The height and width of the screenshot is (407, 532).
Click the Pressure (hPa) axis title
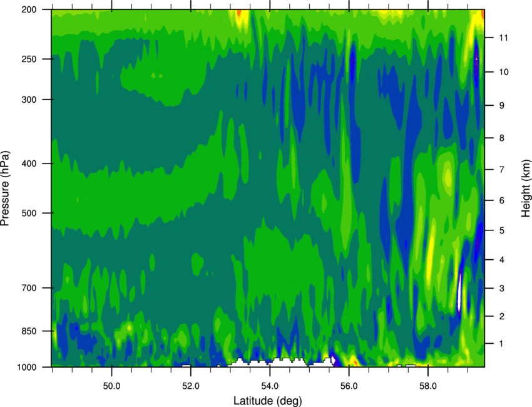point(5,188)
